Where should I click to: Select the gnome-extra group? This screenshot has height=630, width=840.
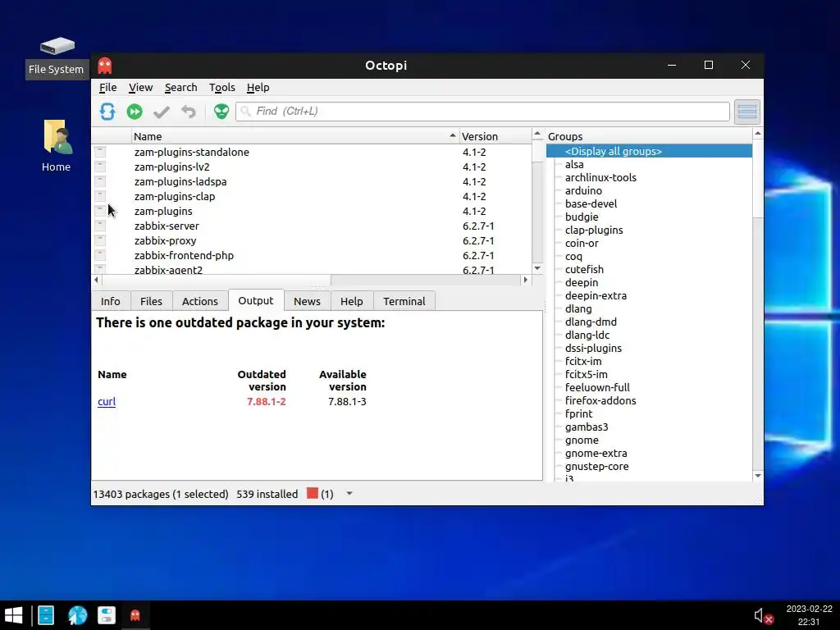[x=596, y=453]
